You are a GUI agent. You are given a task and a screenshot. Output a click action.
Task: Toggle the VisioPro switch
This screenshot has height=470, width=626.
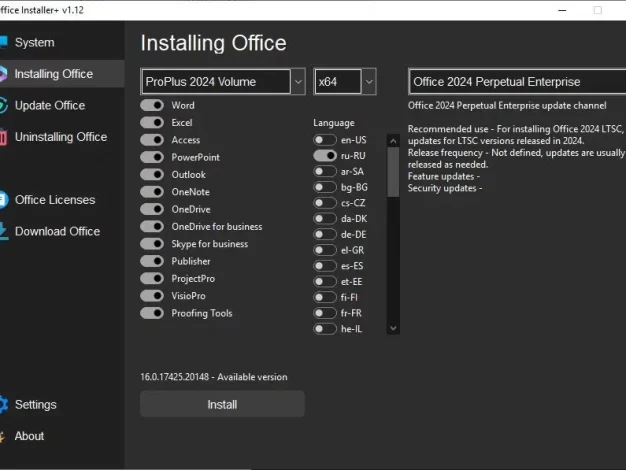(x=152, y=296)
